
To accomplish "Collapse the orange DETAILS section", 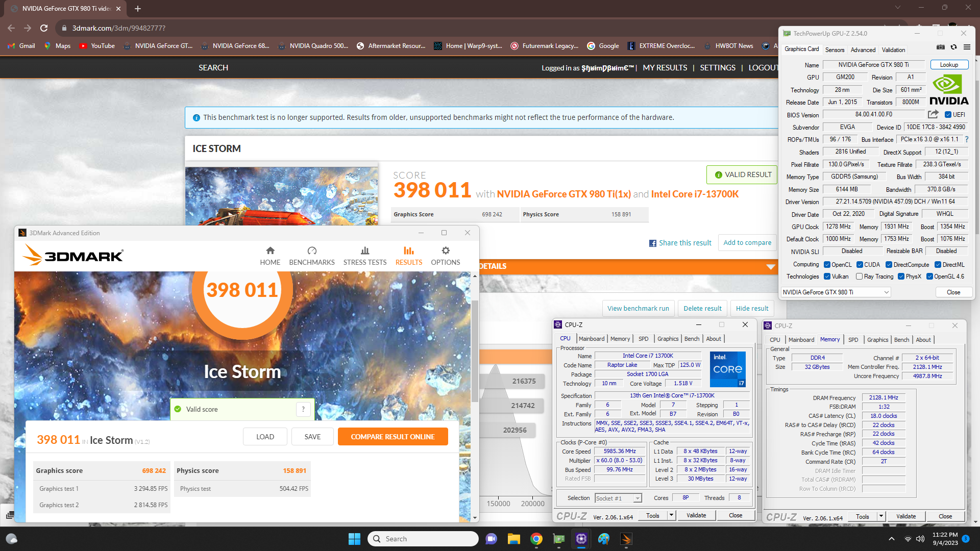I will [771, 266].
